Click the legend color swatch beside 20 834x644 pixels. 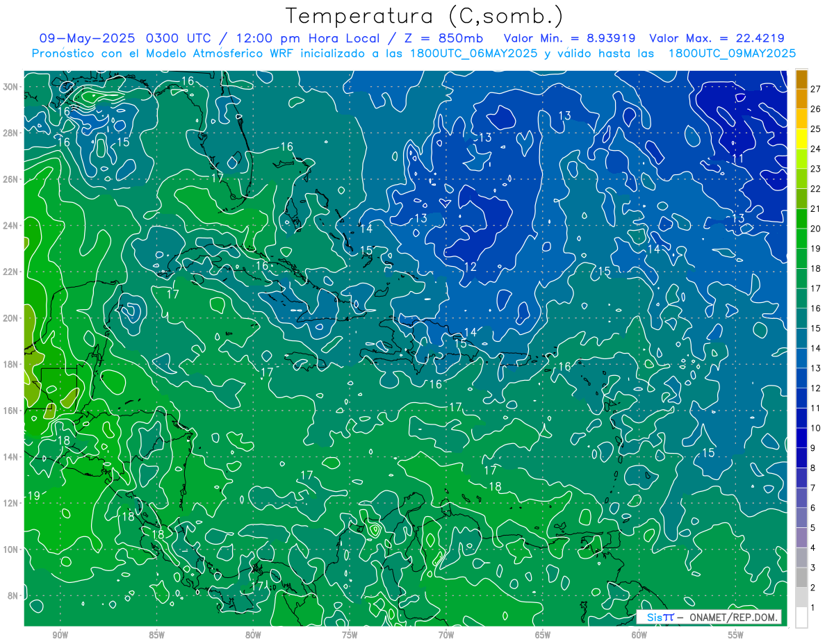pyautogui.click(x=801, y=218)
